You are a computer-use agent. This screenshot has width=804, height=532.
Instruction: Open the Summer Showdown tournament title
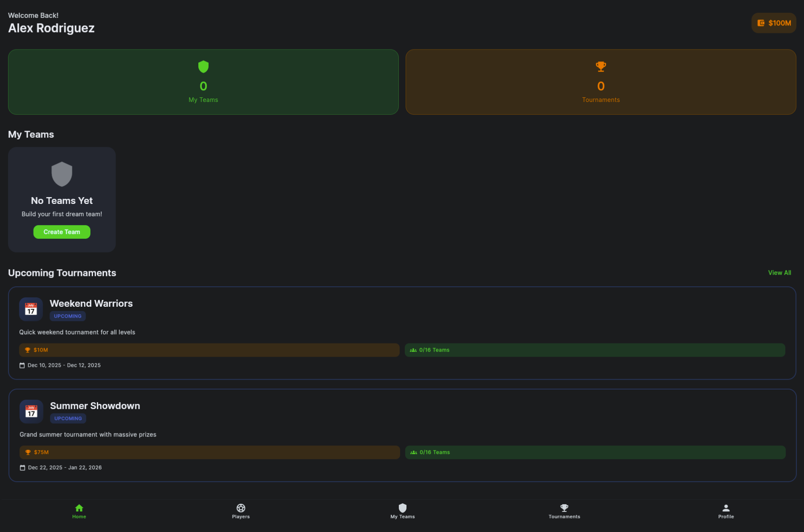pos(95,406)
